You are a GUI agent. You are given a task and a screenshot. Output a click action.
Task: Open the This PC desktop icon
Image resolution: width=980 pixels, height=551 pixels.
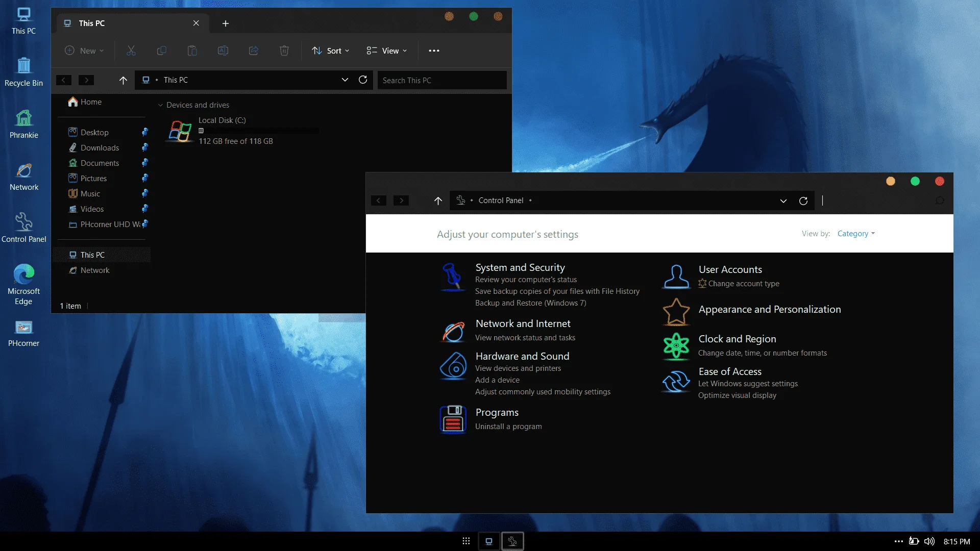point(23,21)
